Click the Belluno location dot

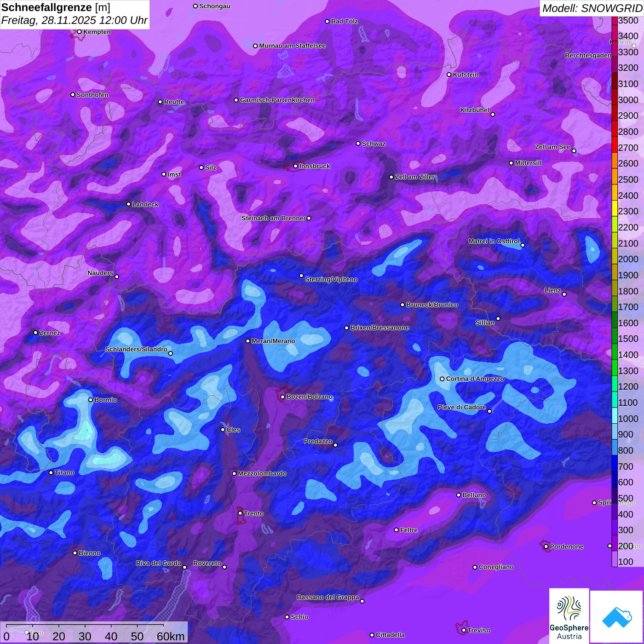[459, 495]
